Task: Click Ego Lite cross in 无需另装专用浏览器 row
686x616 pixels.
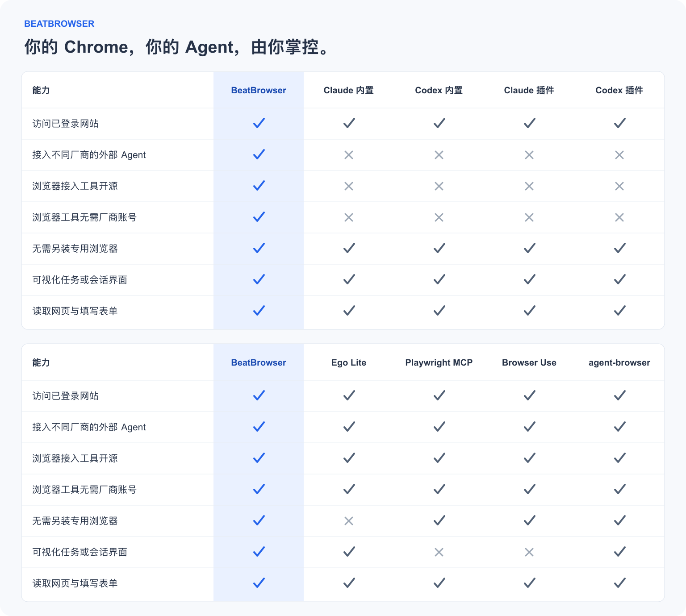Action: coord(349,521)
